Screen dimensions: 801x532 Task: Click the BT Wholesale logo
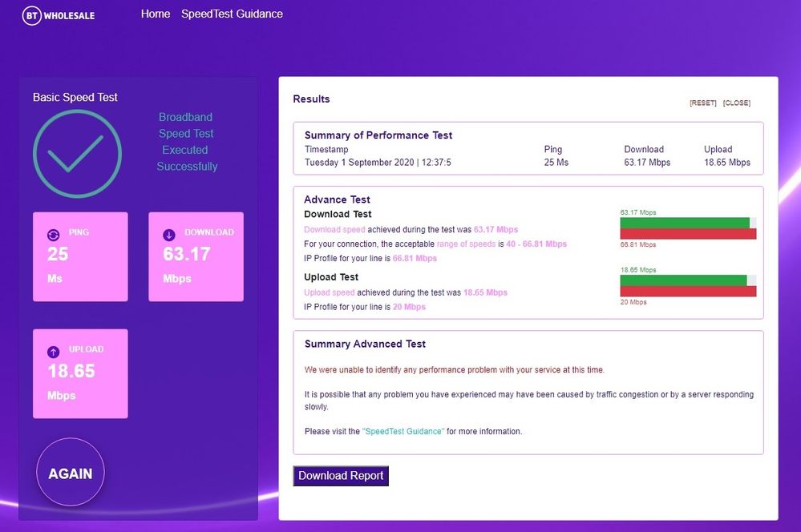click(59, 14)
